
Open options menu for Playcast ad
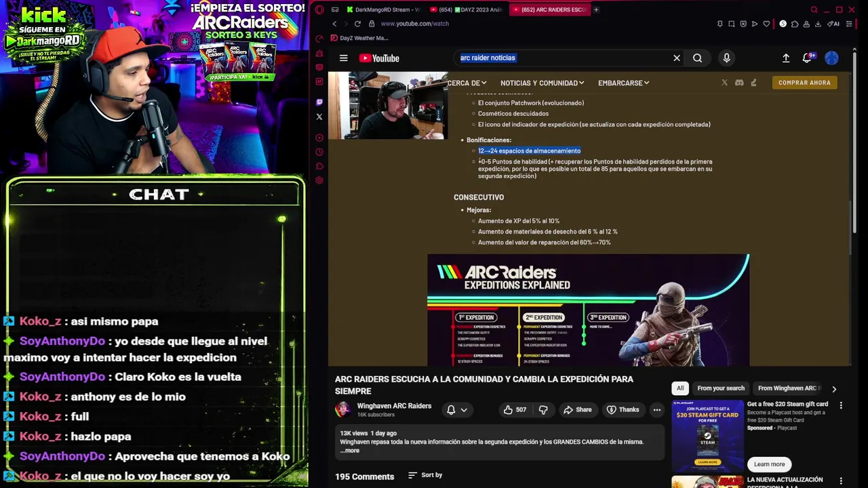tap(841, 405)
